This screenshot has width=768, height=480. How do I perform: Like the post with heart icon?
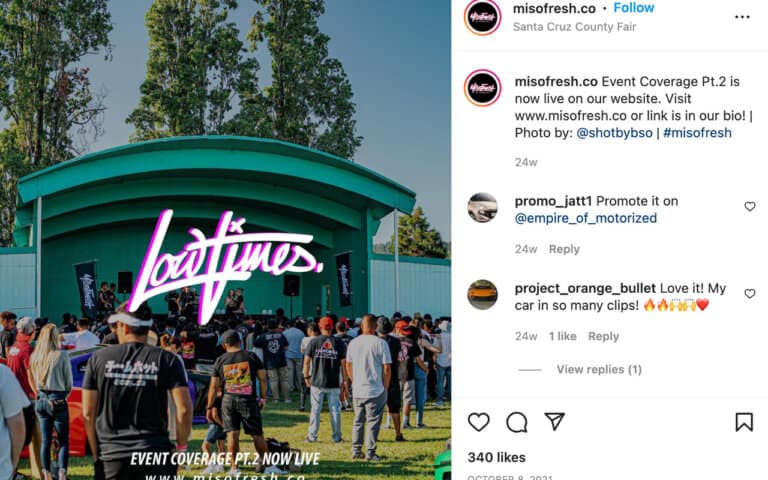tap(479, 422)
